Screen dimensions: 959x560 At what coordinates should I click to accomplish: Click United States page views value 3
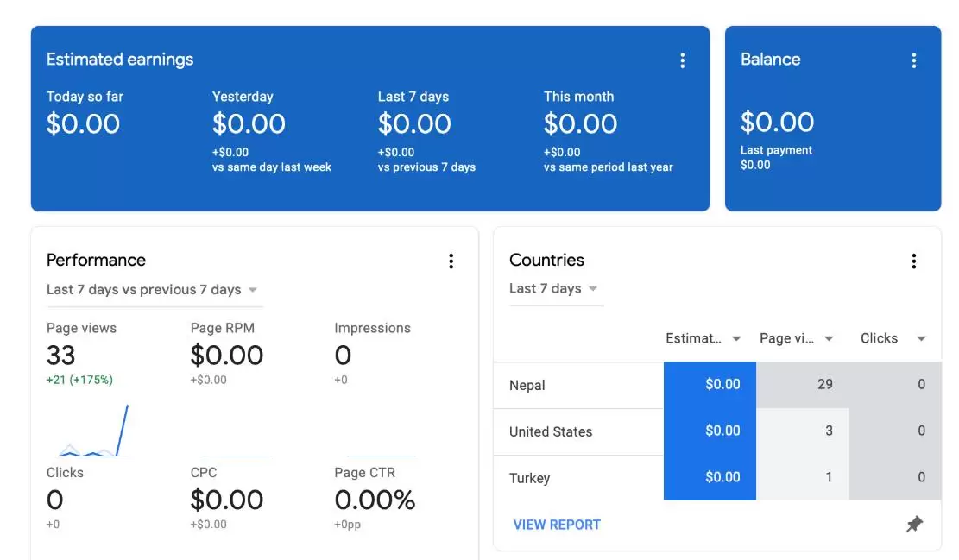(x=829, y=431)
